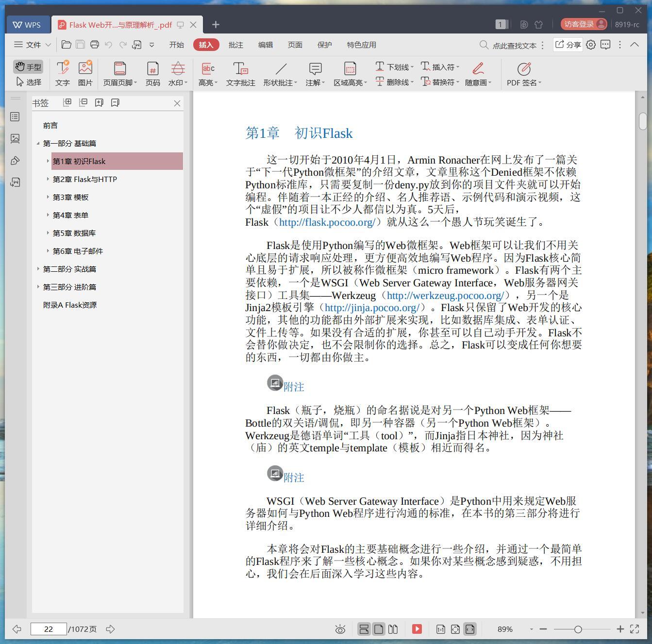Open the skin shirt icon in title bar

538,24
